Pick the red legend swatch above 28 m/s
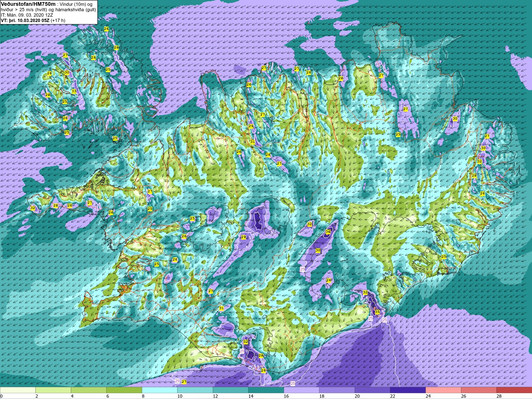 pos(514,390)
